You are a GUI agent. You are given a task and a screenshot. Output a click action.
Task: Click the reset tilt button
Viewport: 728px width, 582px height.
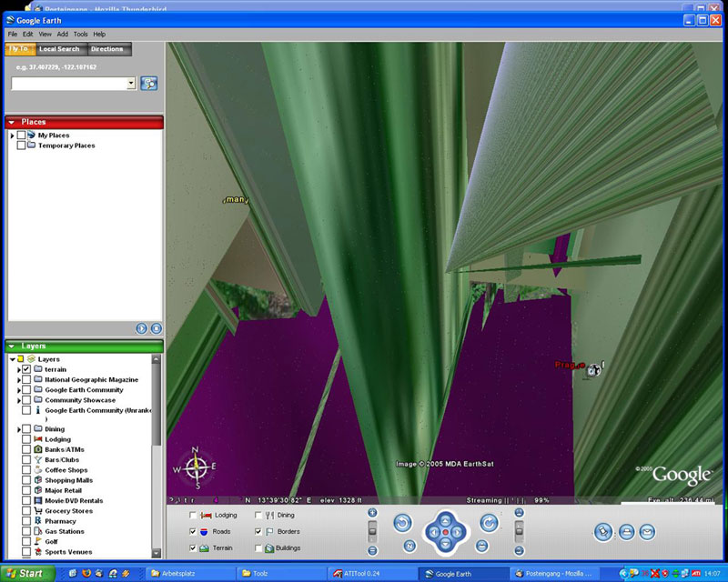tap(482, 546)
